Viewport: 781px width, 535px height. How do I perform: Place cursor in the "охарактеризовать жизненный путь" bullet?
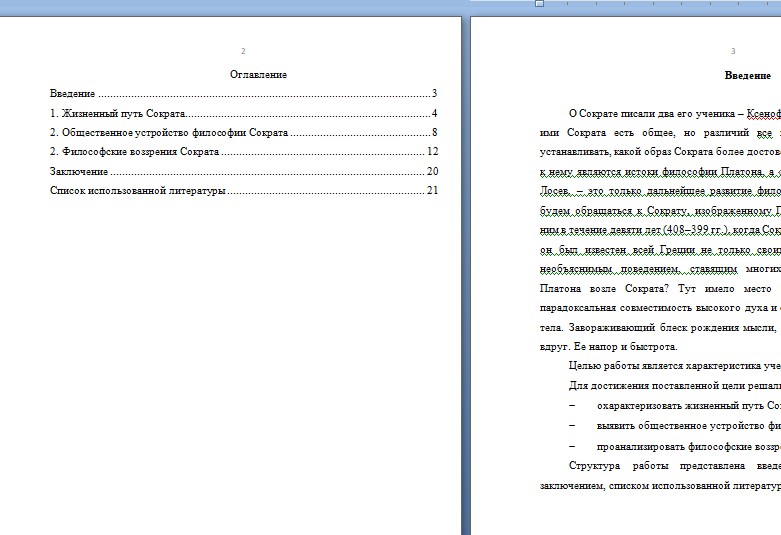click(x=688, y=406)
